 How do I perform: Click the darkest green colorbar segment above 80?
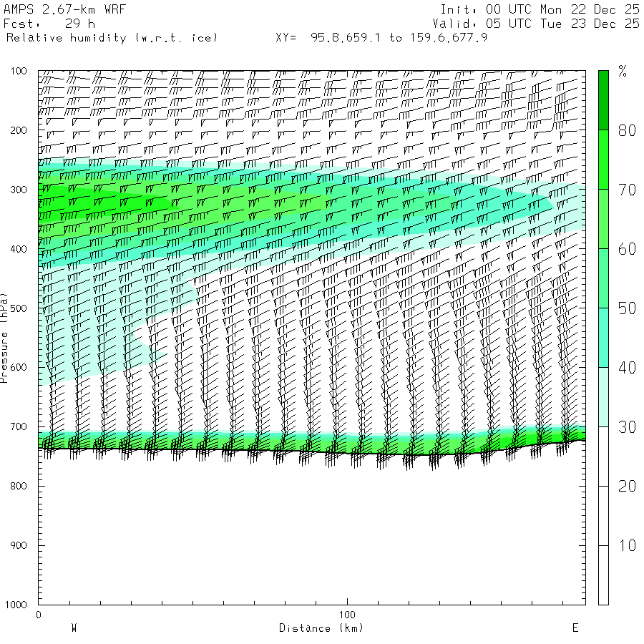[603, 101]
